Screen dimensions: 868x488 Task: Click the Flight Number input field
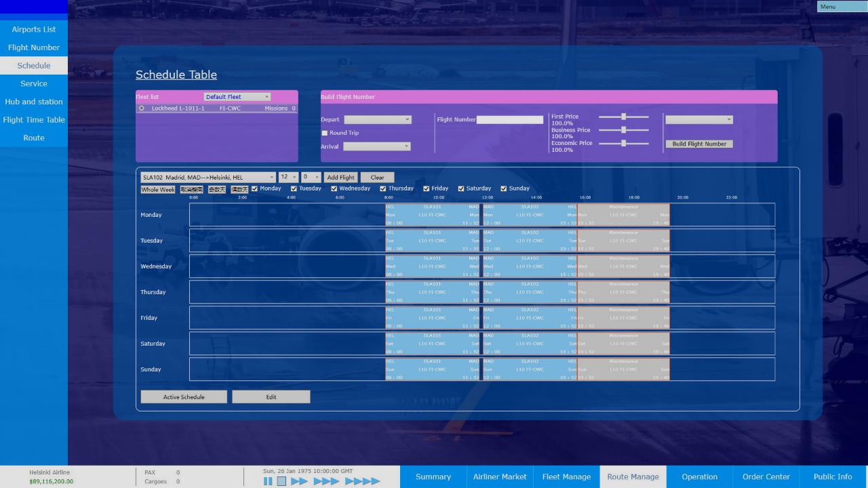510,119
